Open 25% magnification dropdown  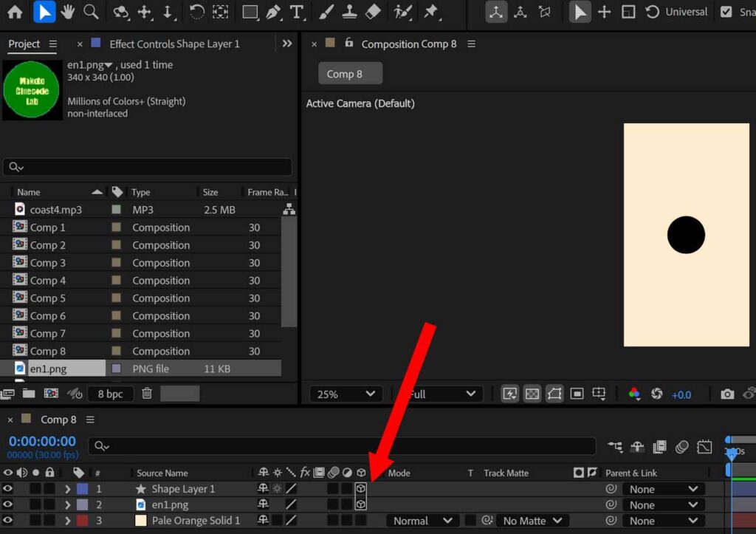346,394
